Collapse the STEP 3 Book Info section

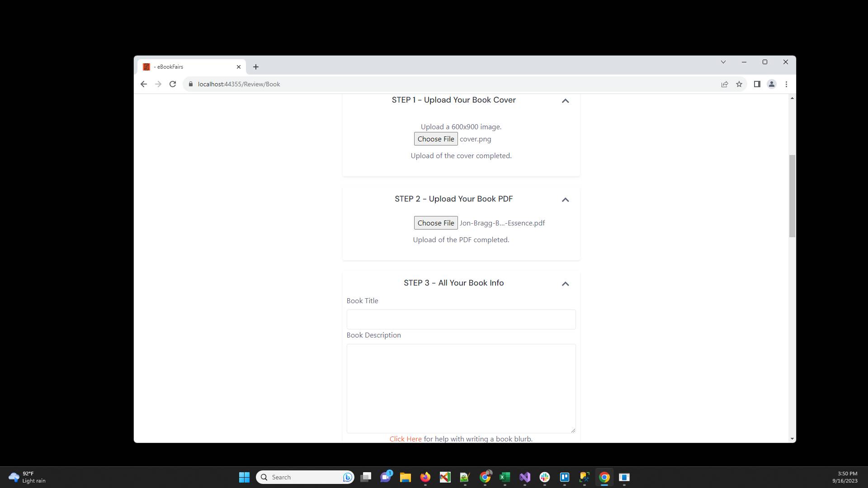(x=565, y=284)
